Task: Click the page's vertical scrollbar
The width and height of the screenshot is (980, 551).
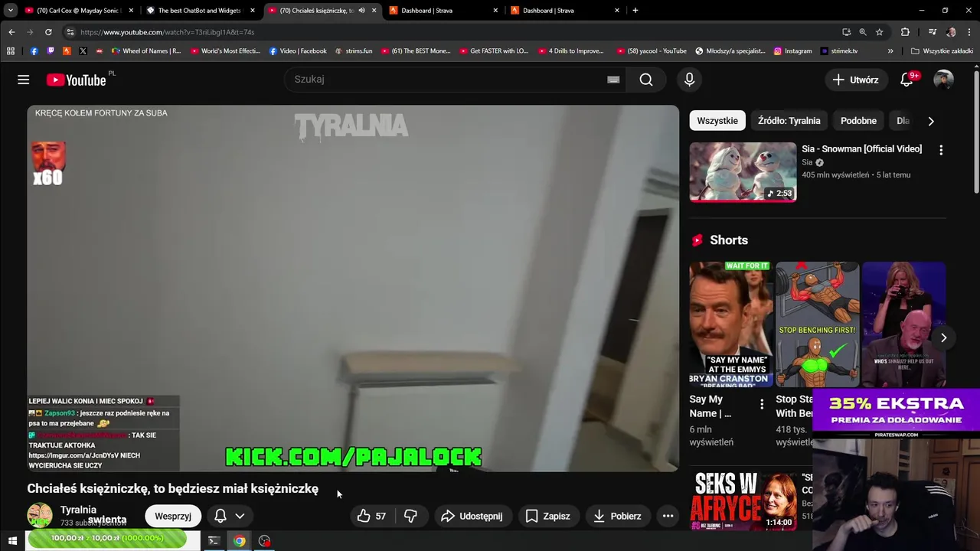Action: coord(976,130)
